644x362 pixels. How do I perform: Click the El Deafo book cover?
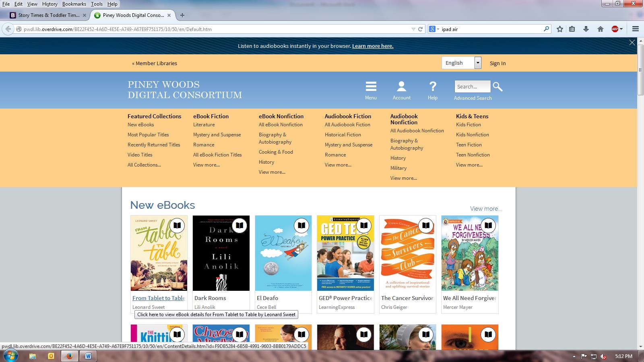tap(283, 253)
